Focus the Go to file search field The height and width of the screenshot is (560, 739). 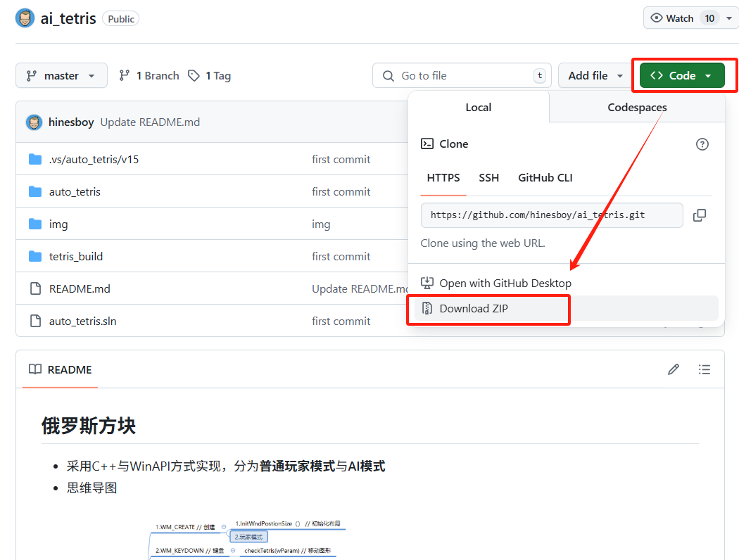pyautogui.click(x=462, y=75)
